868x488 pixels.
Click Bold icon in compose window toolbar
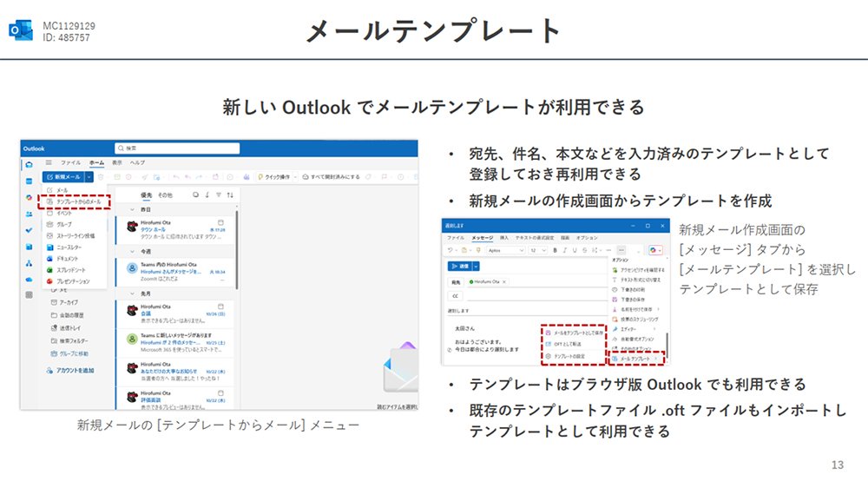click(556, 250)
